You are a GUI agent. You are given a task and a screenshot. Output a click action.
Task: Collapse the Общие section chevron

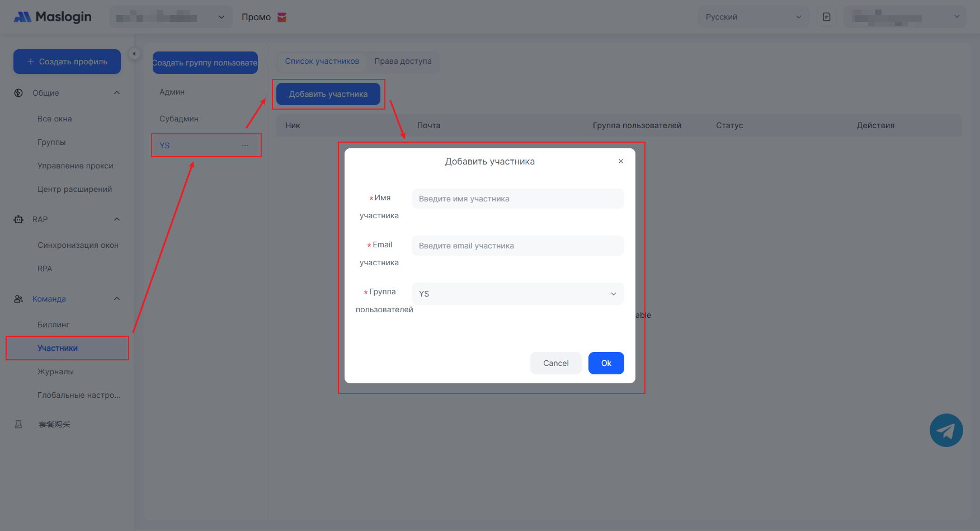(x=117, y=93)
